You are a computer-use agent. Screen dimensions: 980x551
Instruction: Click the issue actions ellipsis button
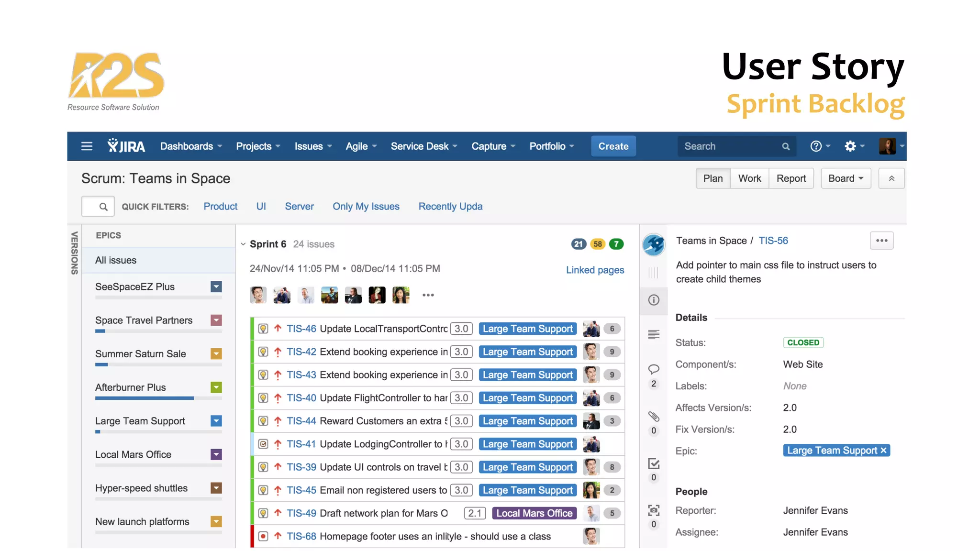(881, 241)
